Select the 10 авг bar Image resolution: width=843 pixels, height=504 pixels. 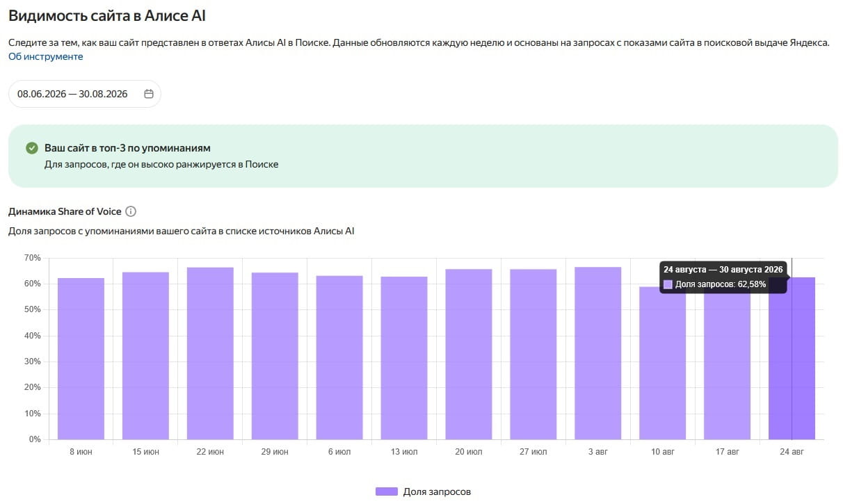click(663, 363)
